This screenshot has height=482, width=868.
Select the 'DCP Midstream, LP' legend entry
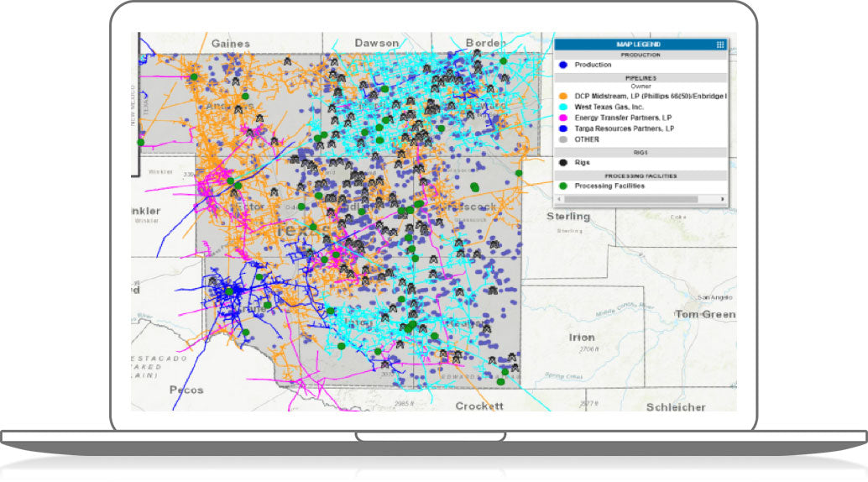pyautogui.click(x=650, y=97)
